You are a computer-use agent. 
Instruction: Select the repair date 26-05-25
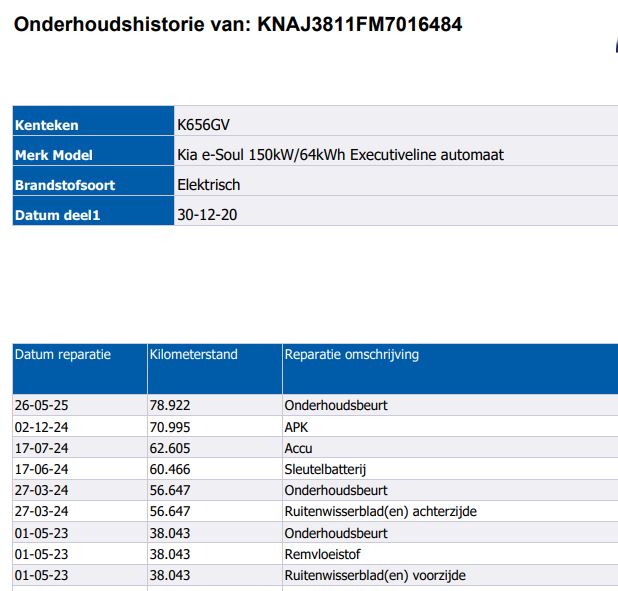coord(41,406)
